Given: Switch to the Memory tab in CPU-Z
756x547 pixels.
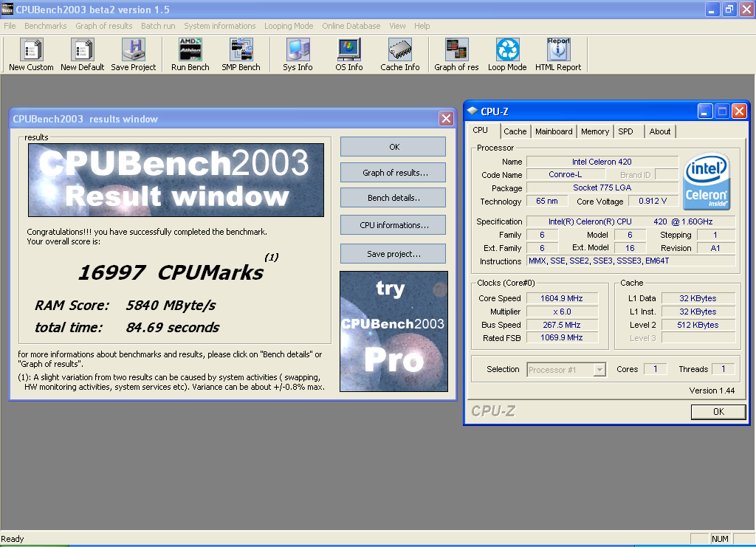Looking at the screenshot, I should (x=595, y=131).
